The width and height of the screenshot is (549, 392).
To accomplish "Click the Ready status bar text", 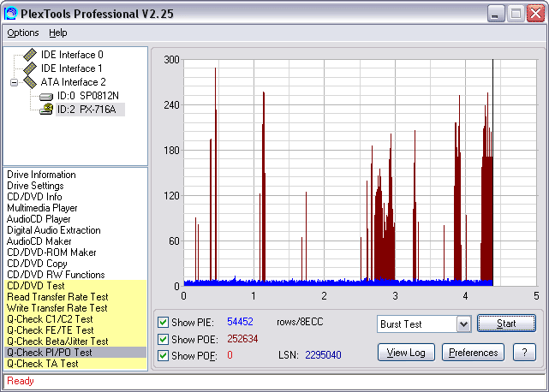I will click(x=21, y=381).
